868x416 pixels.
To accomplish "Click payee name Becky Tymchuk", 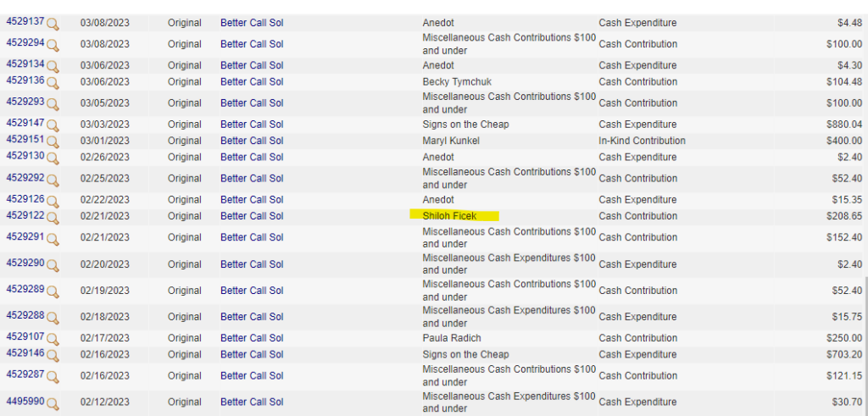I will click(457, 82).
